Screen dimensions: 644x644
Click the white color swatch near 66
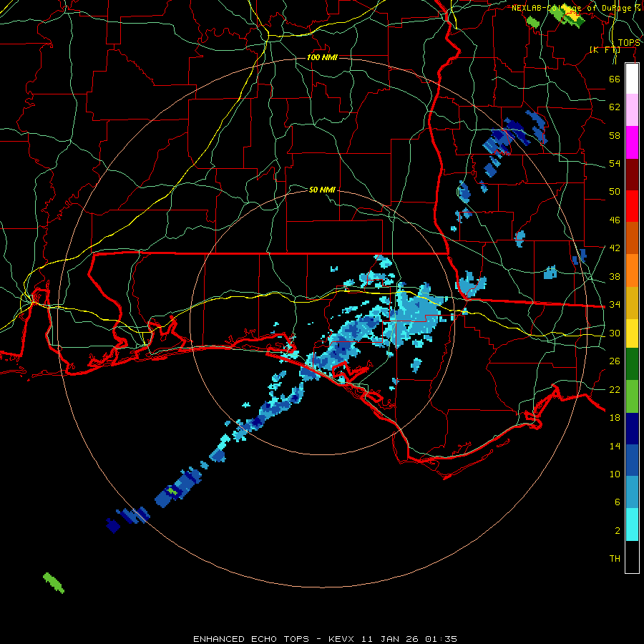tap(632, 79)
